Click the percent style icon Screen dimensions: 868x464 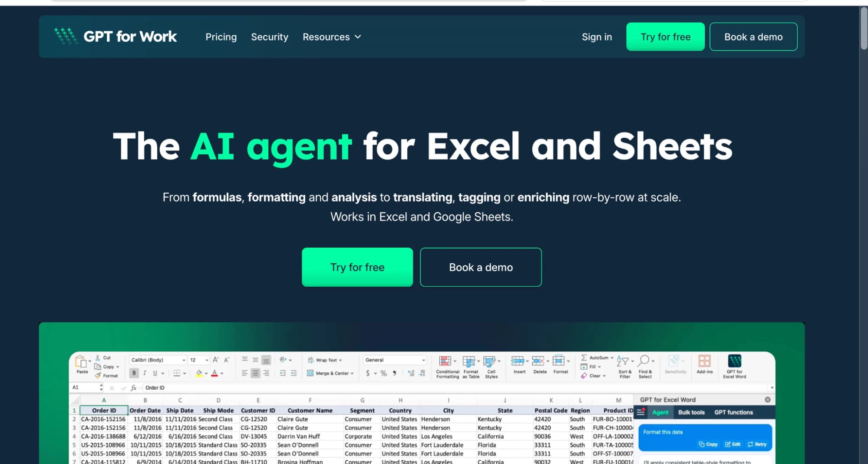[x=384, y=373]
